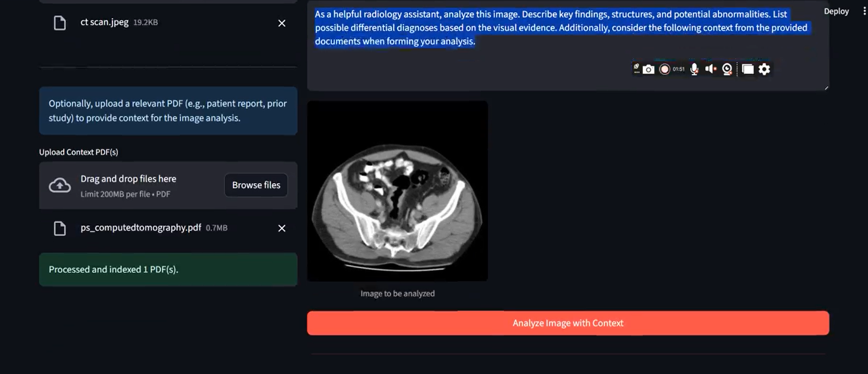Stop recording with the red record button
Screen dimensions: 868x374
point(664,69)
